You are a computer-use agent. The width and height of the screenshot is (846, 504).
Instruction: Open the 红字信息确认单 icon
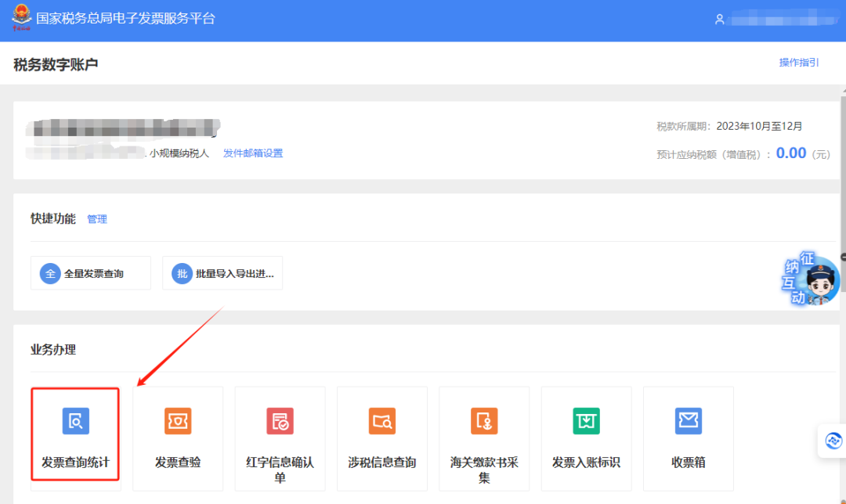click(x=280, y=421)
